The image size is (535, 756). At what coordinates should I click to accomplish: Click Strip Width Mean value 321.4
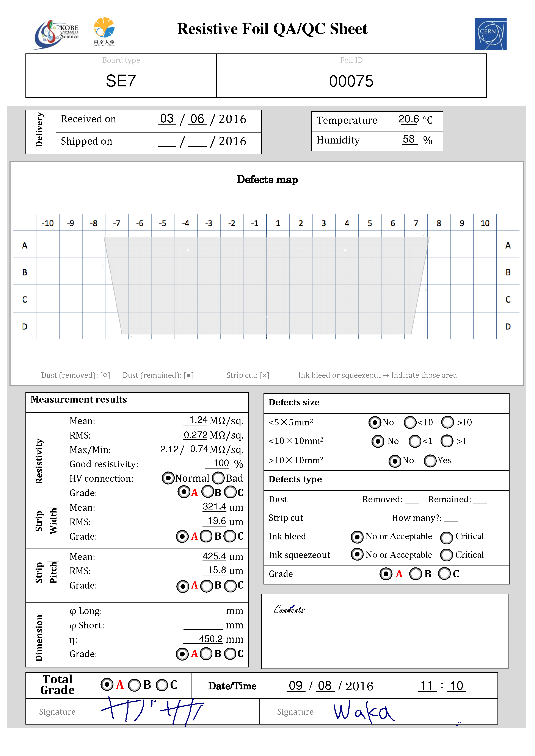(215, 506)
